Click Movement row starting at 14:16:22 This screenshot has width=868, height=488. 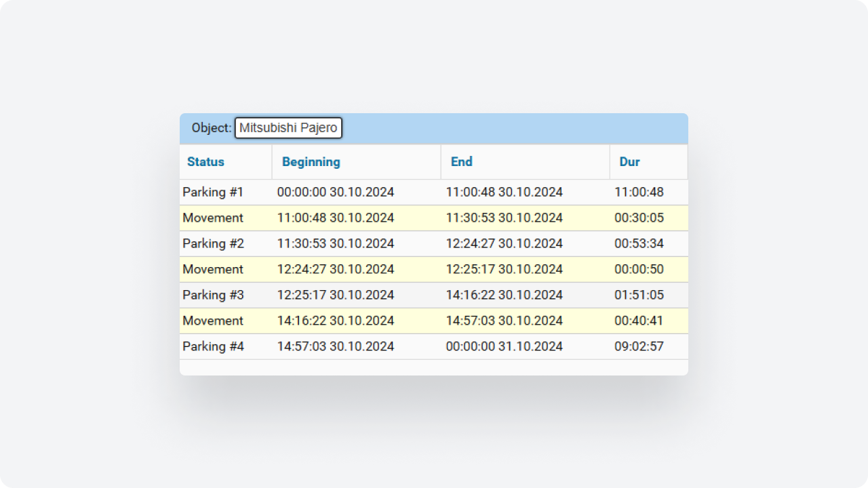click(213, 321)
